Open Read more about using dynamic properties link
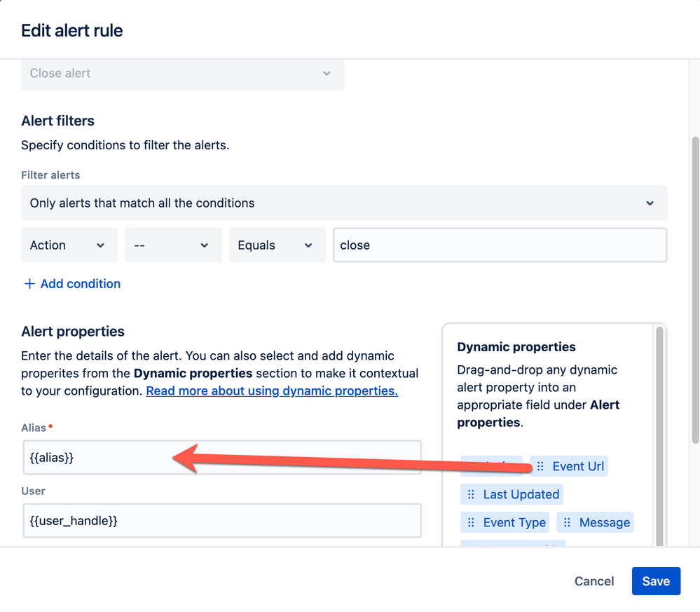The image size is (700, 612). (x=272, y=391)
